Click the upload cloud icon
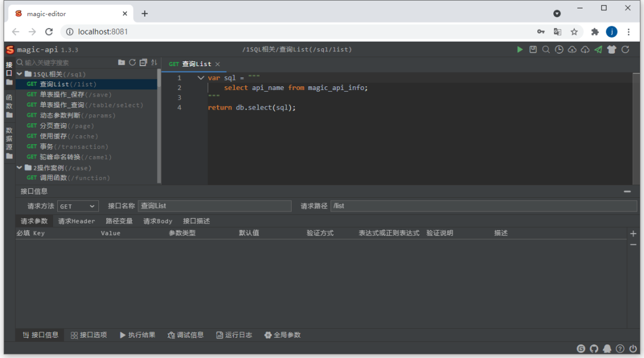 pos(571,49)
